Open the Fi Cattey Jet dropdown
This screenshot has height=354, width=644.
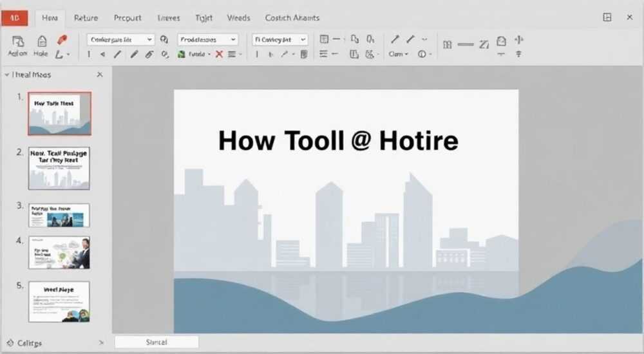pos(279,40)
